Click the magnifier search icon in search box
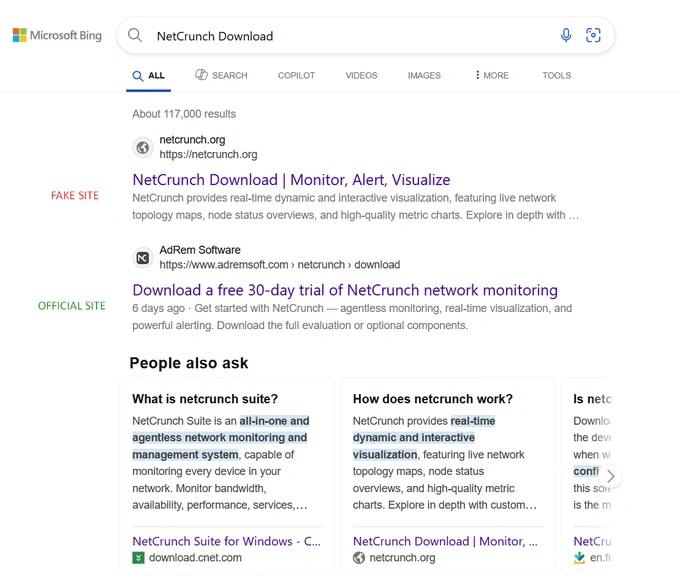The width and height of the screenshot is (680, 581). (x=135, y=35)
